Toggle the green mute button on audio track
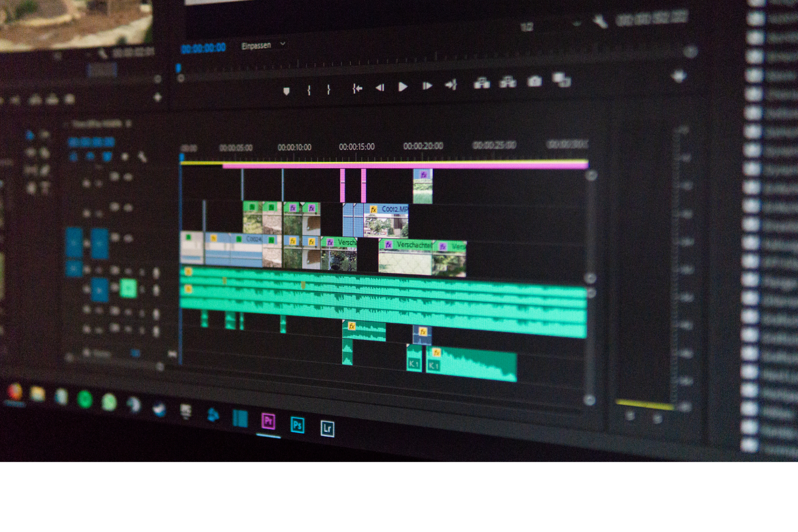Screen dimensions: 798x532 coord(128,288)
